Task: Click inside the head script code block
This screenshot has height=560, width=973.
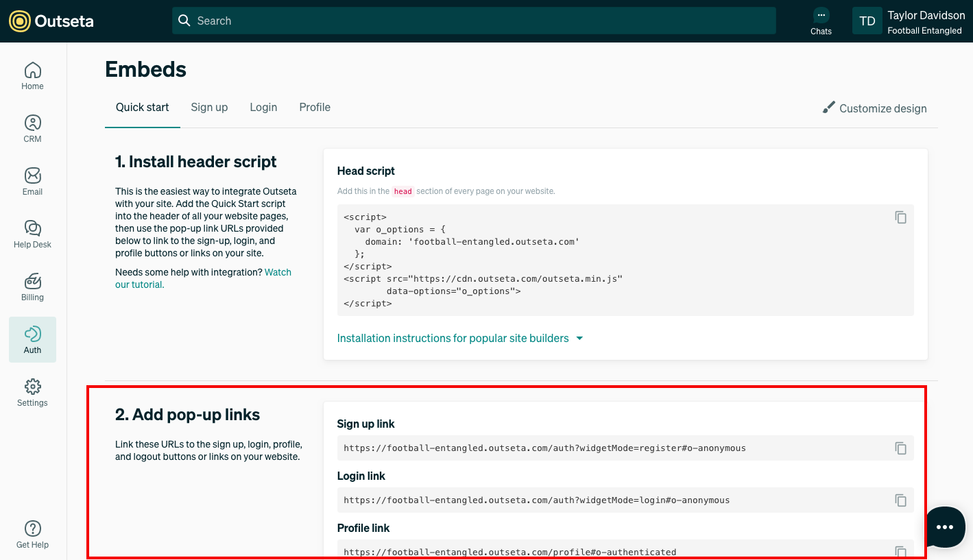Action: pos(625,260)
